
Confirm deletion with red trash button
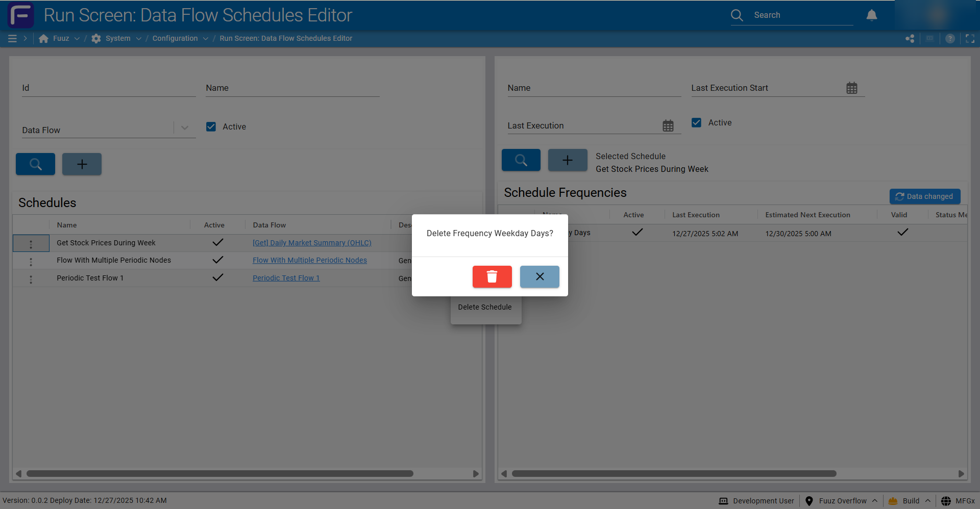[x=492, y=276]
